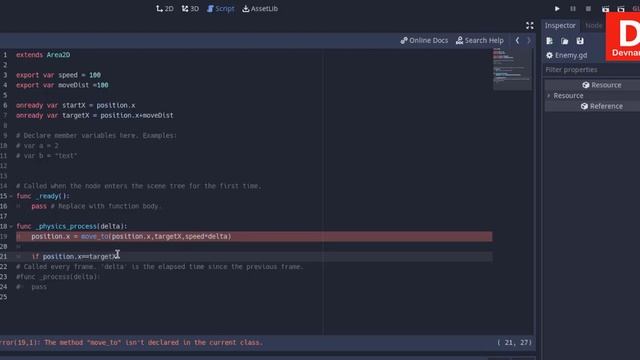640x360 pixels.
Task: Save the currently edited resource
Action: pyautogui.click(x=580, y=41)
